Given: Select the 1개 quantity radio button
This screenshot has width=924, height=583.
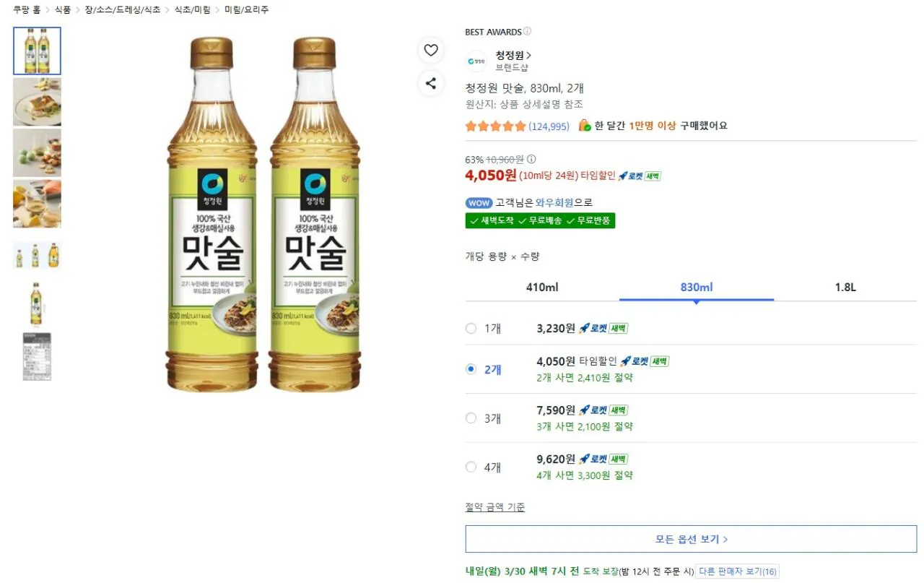Looking at the screenshot, I should [471, 328].
